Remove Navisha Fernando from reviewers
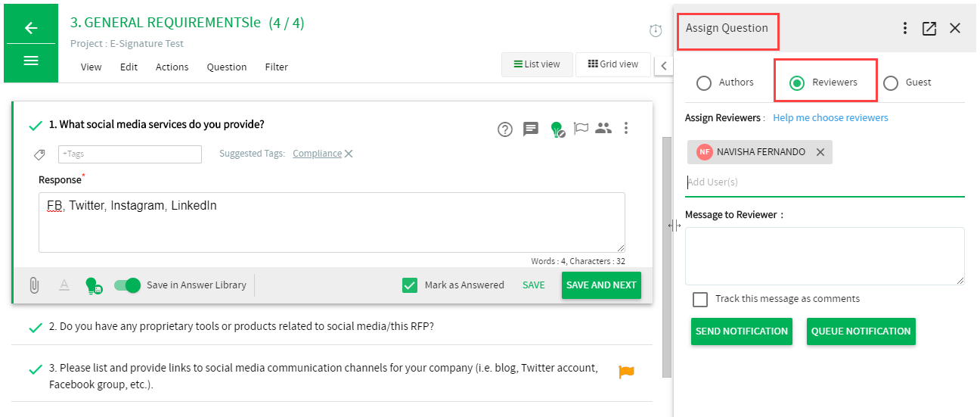Viewport: 980px width, 417px height. [x=820, y=152]
